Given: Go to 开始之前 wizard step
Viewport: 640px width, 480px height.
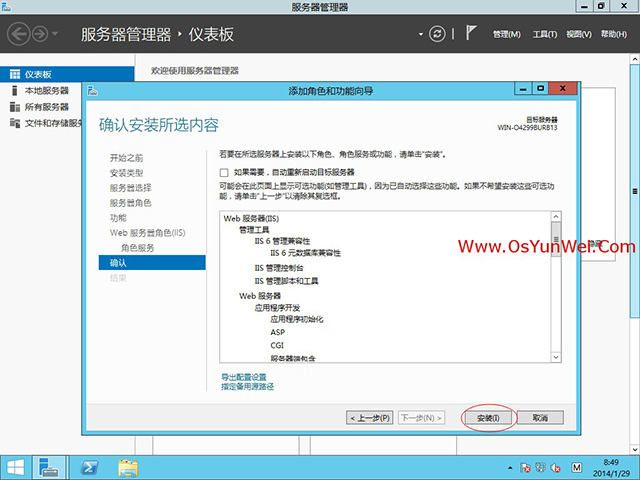Looking at the screenshot, I should 127,158.
